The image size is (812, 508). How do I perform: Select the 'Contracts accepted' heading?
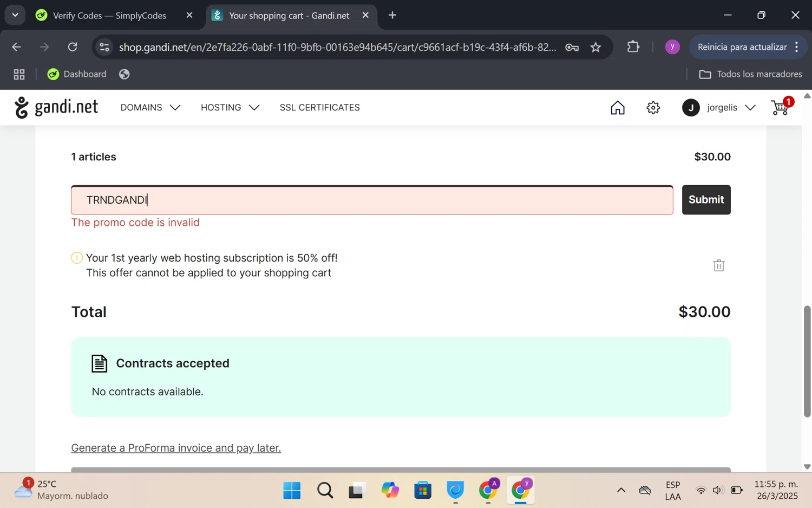coord(173,363)
